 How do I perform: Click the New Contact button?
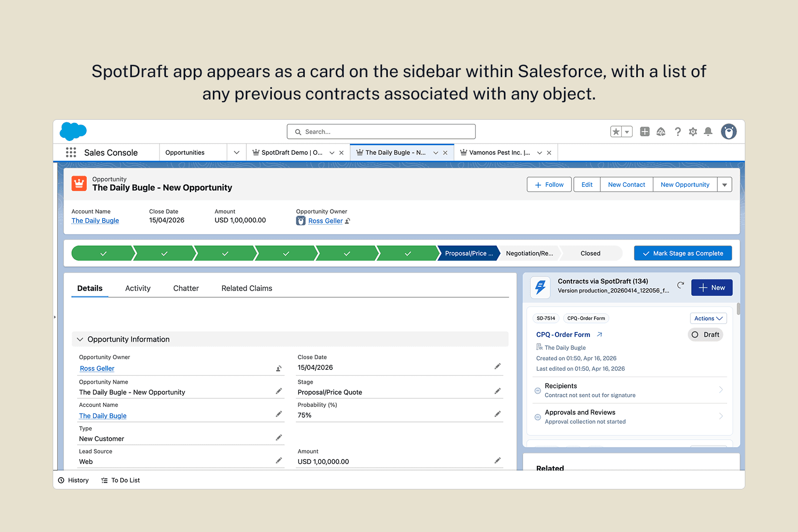[627, 185]
